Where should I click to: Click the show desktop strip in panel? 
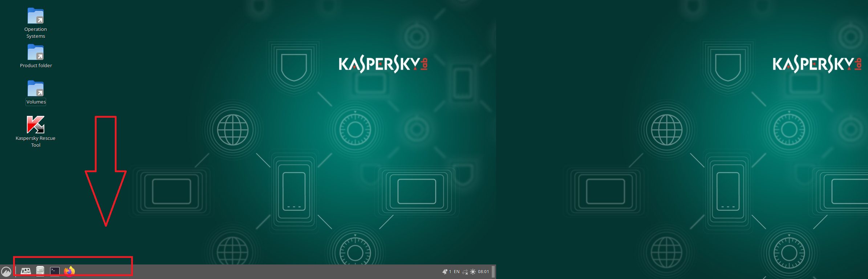click(x=493, y=272)
